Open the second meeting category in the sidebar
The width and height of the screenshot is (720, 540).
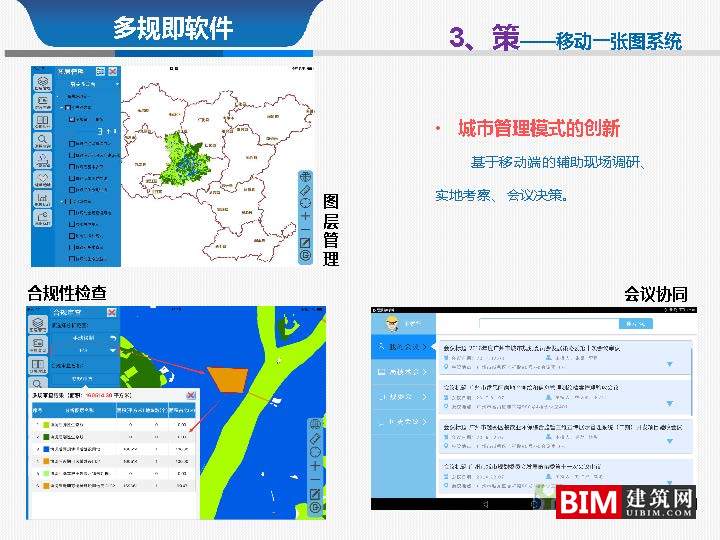click(403, 372)
